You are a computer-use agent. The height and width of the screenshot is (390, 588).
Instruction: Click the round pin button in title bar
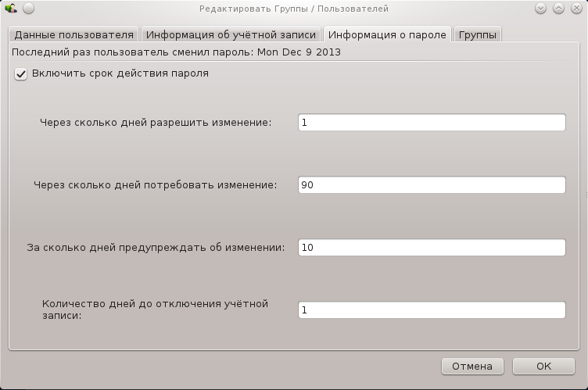point(28,9)
